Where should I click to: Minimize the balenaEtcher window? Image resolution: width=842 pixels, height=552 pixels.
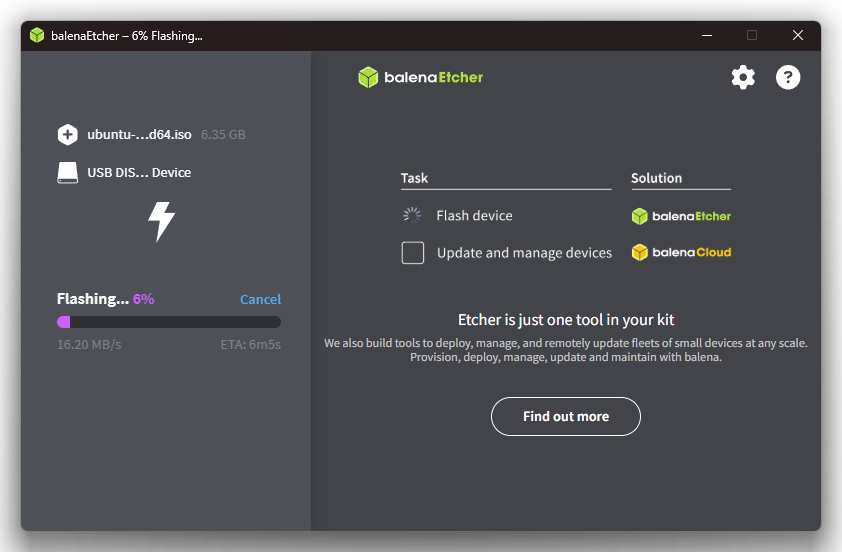[706, 35]
